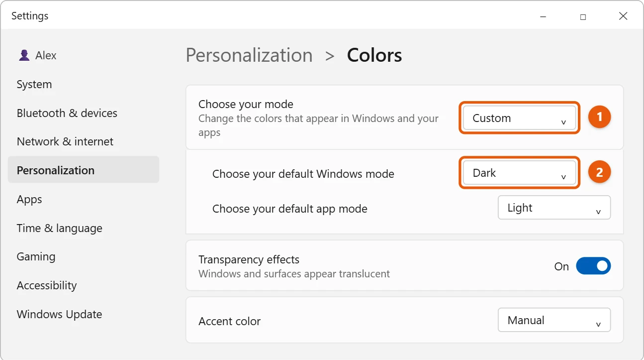Click the Colors breadcrumb heading
Screen dimensions: 644x360
(x=374, y=55)
